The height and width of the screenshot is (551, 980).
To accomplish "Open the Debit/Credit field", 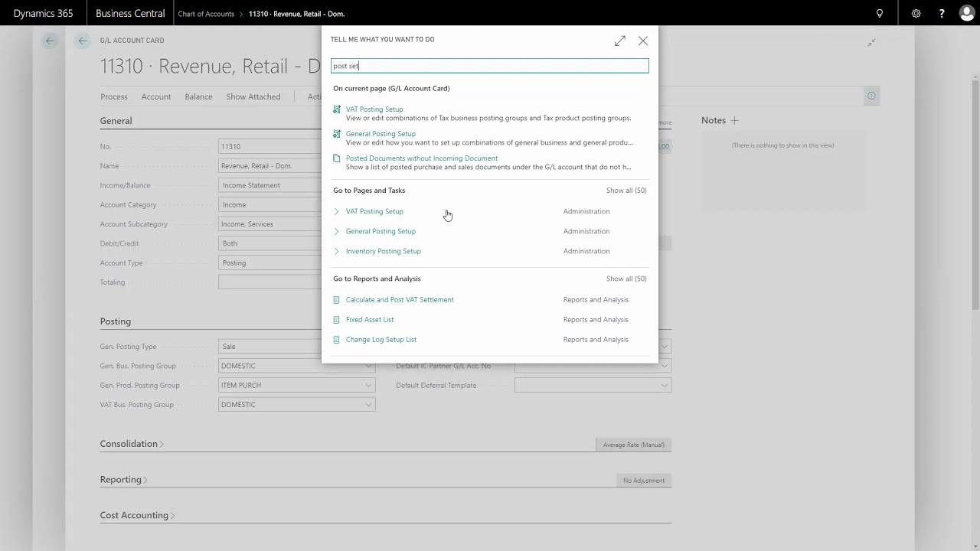I will click(x=270, y=243).
